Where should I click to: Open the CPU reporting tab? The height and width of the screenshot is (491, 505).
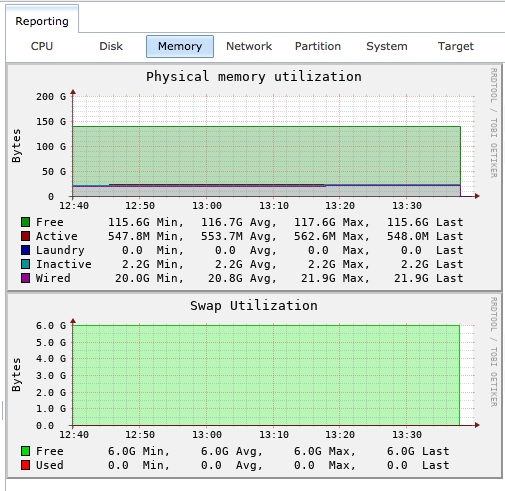tap(42, 46)
